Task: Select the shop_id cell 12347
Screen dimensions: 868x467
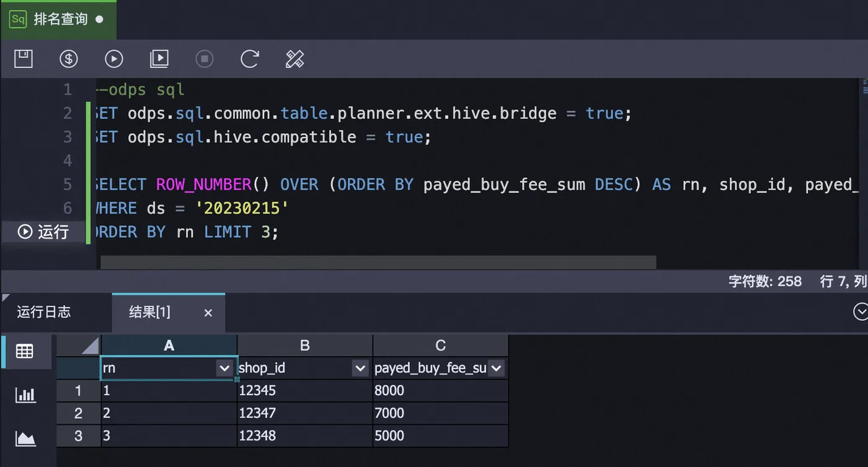Action: (305, 413)
